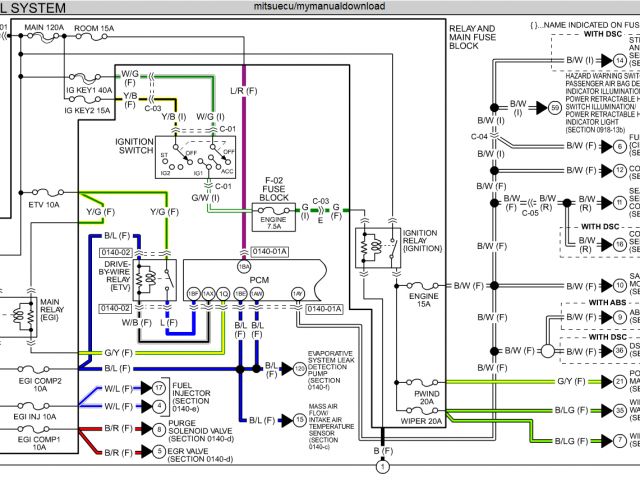640x480 pixels.
Task: Click the connector 59 arrow symbol
Action: click(x=555, y=107)
